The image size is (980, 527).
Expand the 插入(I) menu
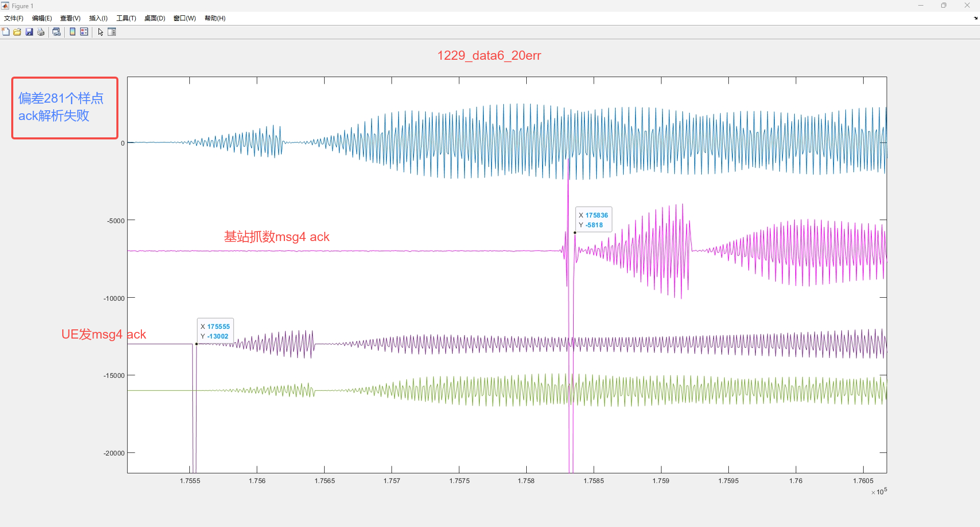coord(98,18)
